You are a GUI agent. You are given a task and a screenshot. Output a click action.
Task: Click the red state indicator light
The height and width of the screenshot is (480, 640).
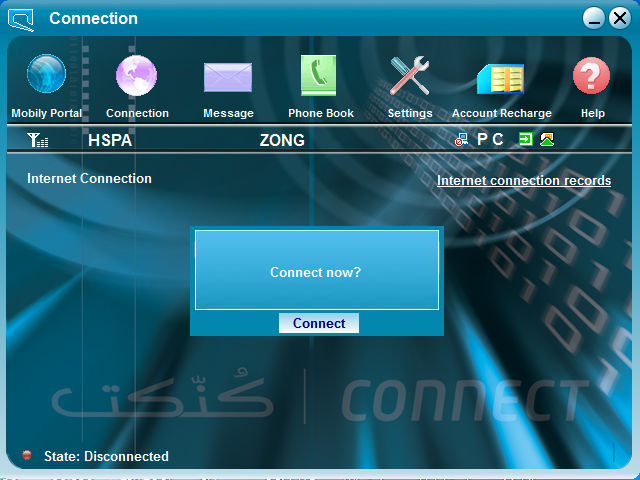pyautogui.click(x=27, y=455)
